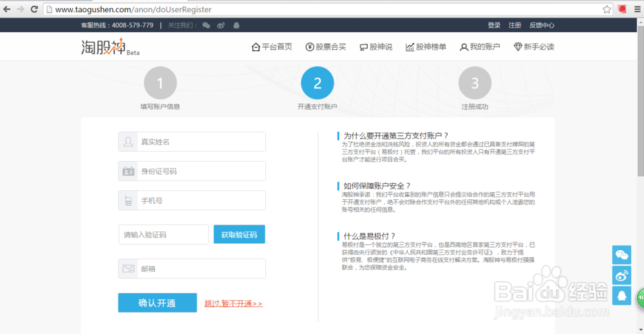Open 股神榜单 menu item
Image resolution: width=644 pixels, height=334 pixels.
(426, 47)
